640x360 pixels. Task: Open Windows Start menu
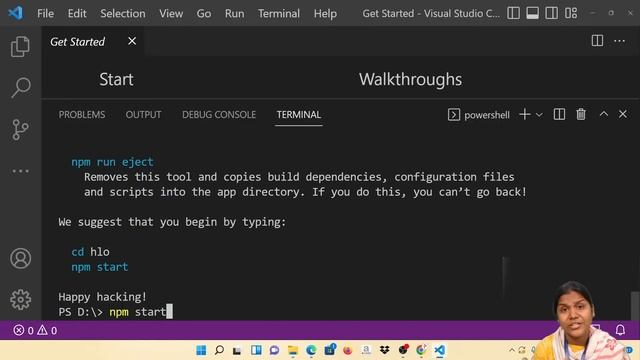201,350
